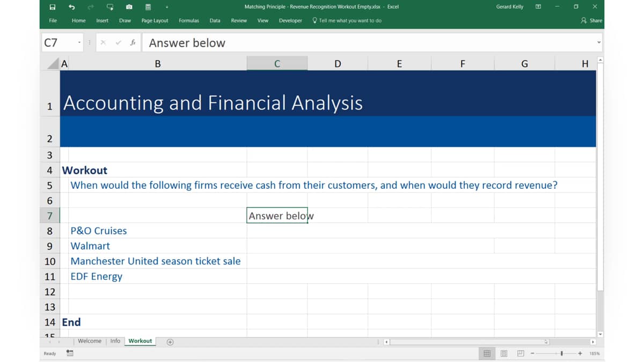Click the macro recording icon in status bar

click(70, 353)
